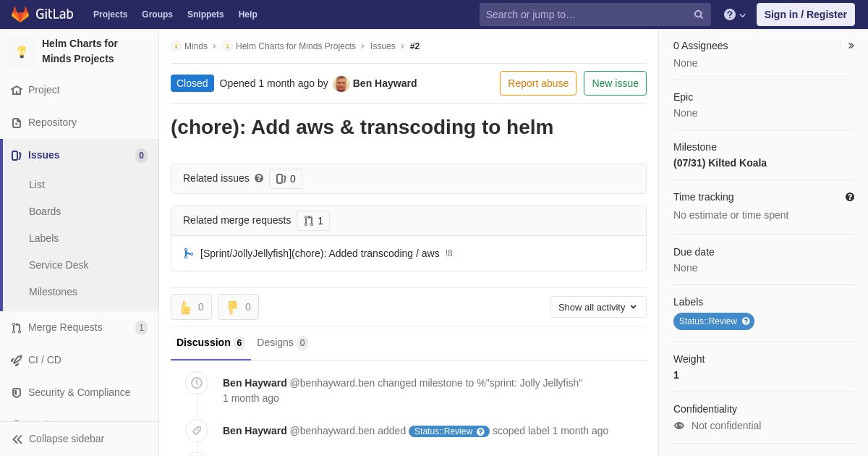868x456 pixels.
Task: Open Labels in sidebar
Action: pyautogui.click(x=44, y=238)
